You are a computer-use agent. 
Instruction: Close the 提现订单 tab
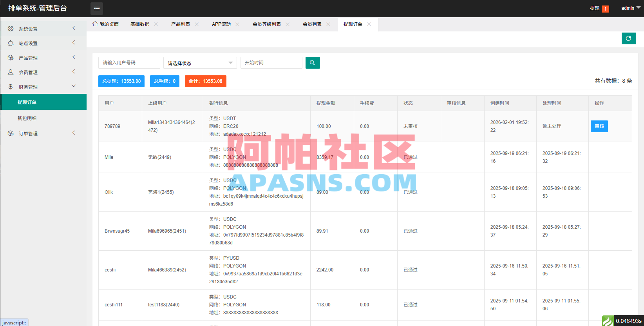pyautogui.click(x=369, y=24)
